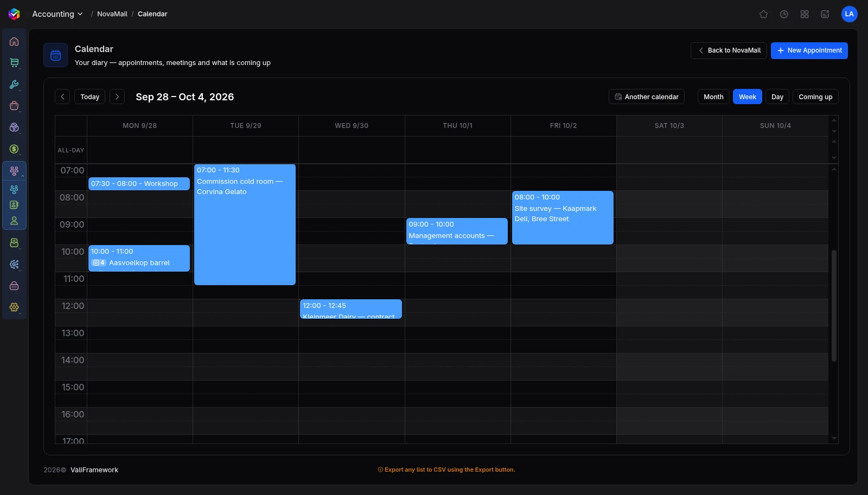The width and height of the screenshot is (868, 495).
Task: Open the gear-network integrations sidebar module
Action: (x=14, y=264)
